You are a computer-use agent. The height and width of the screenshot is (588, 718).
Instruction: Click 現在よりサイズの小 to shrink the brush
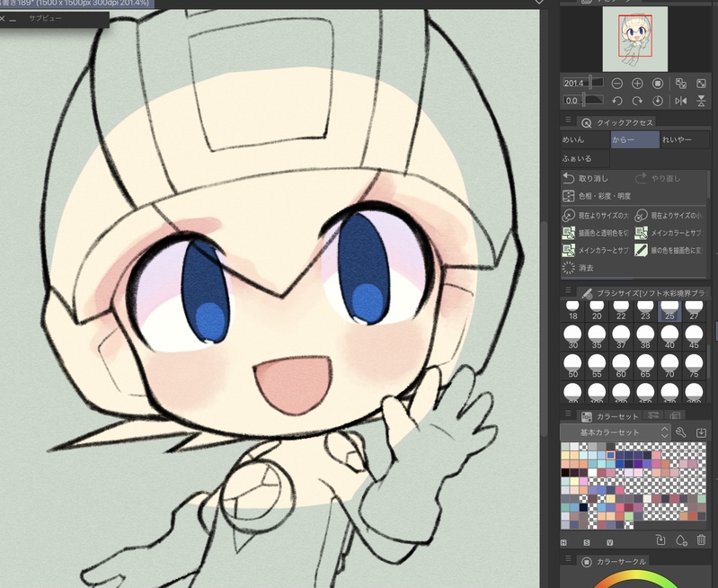click(669, 215)
